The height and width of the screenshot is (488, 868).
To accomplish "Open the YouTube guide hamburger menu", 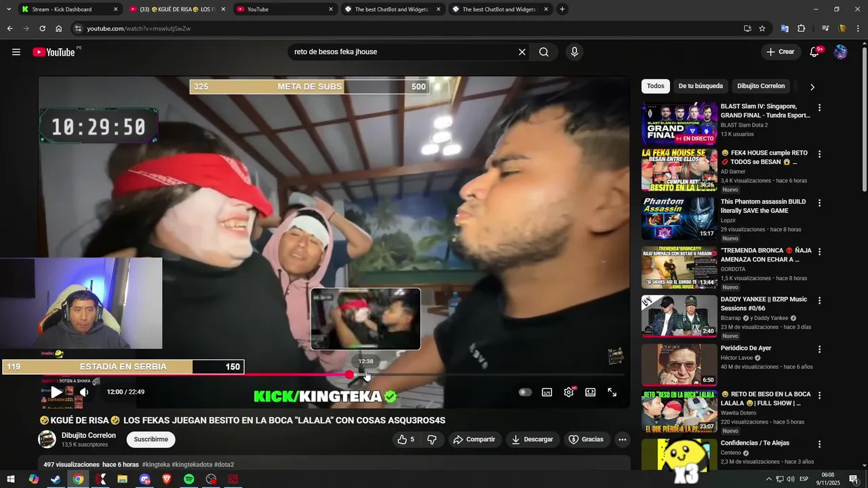I will click(x=16, y=52).
